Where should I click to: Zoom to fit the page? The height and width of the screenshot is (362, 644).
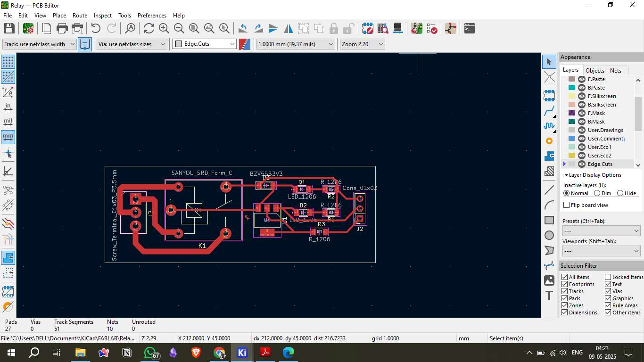coord(194,28)
